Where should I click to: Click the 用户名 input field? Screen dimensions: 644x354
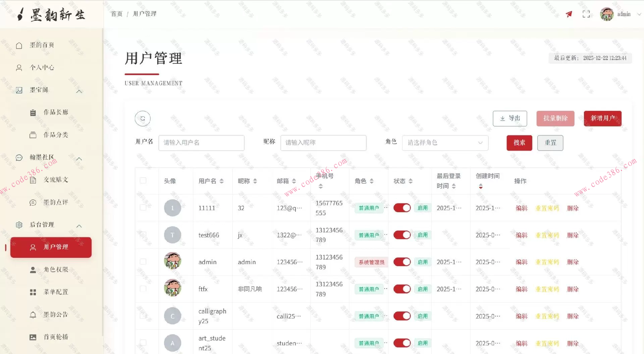click(201, 143)
